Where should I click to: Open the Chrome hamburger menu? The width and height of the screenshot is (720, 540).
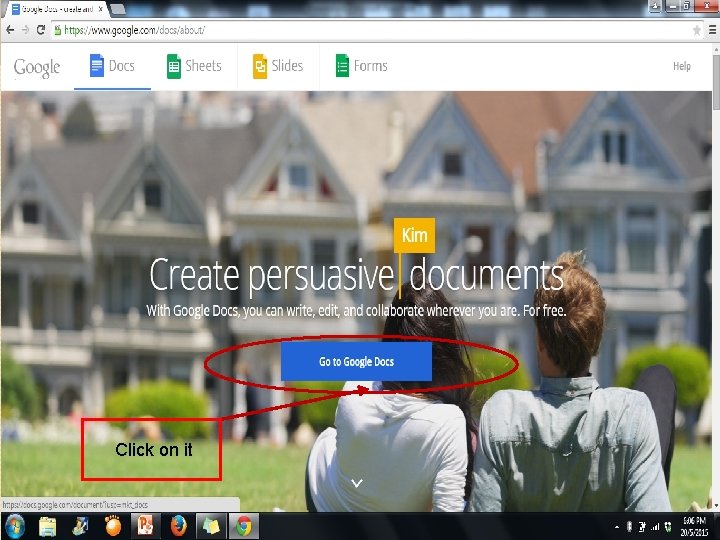pyautogui.click(x=713, y=30)
